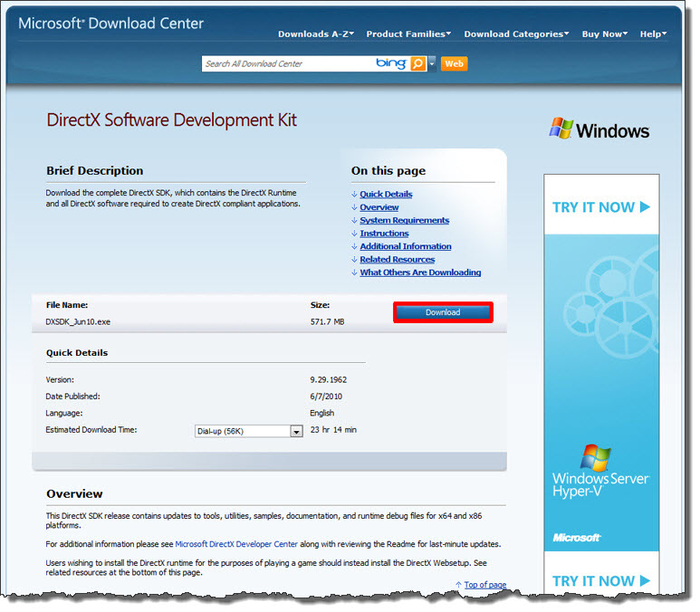
Task: Click the Microsoft Download Center logo
Action: (x=110, y=24)
